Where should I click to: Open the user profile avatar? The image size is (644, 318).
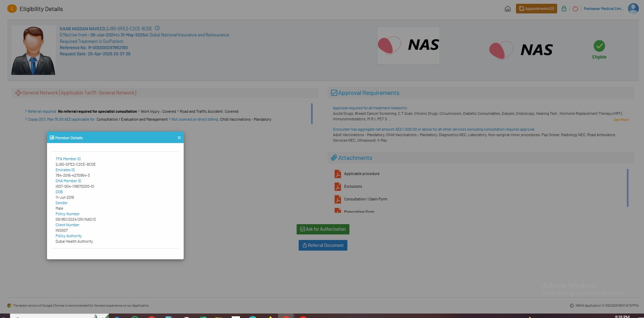coord(633,9)
